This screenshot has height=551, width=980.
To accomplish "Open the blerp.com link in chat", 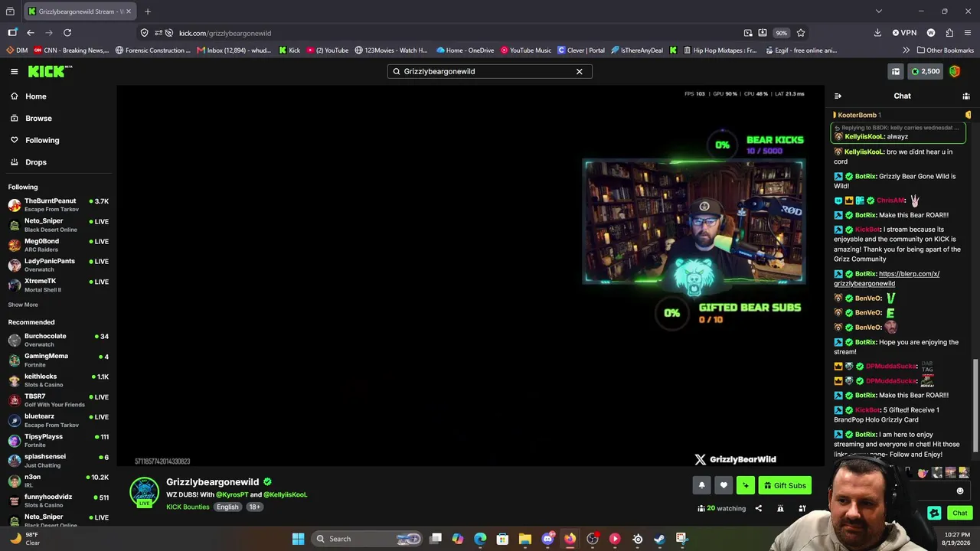I will point(887,279).
